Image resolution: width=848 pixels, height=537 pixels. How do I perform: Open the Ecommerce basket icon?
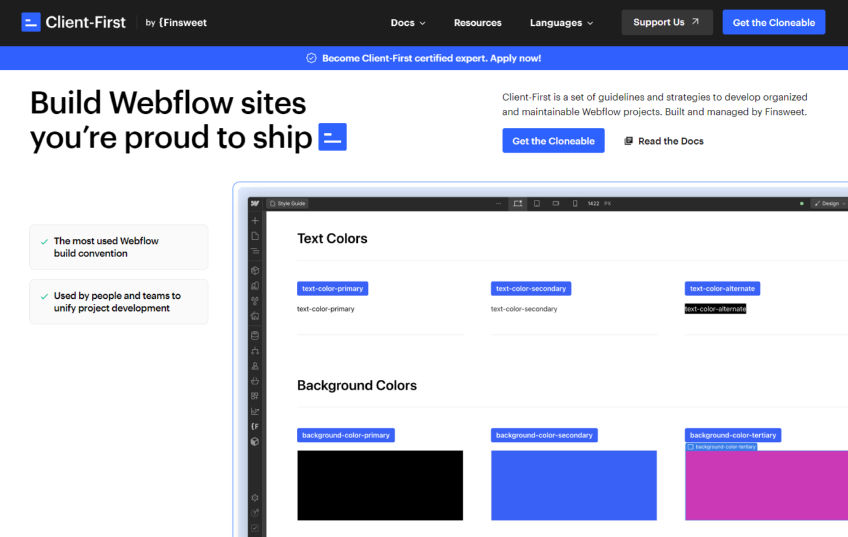click(255, 381)
